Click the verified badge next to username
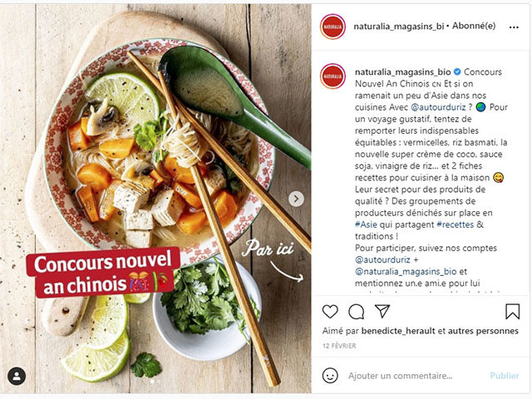532x399 pixels. 457,72
